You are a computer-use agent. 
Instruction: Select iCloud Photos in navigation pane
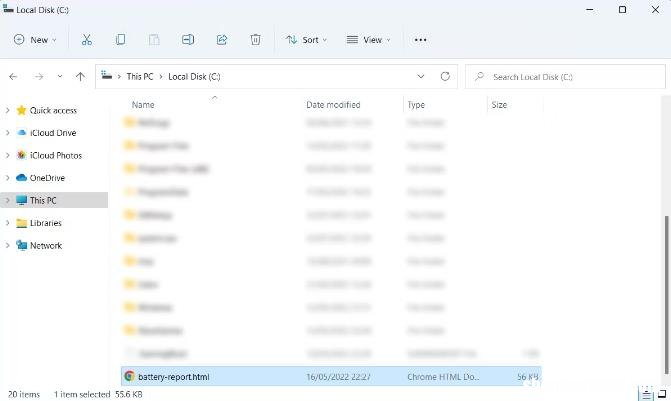[56, 155]
